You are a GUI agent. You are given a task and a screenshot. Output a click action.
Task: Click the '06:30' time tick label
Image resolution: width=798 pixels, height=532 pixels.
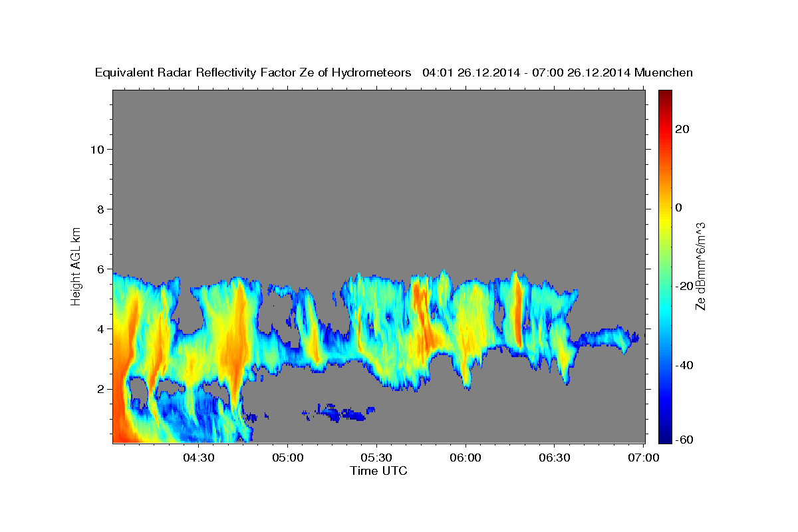(555, 458)
